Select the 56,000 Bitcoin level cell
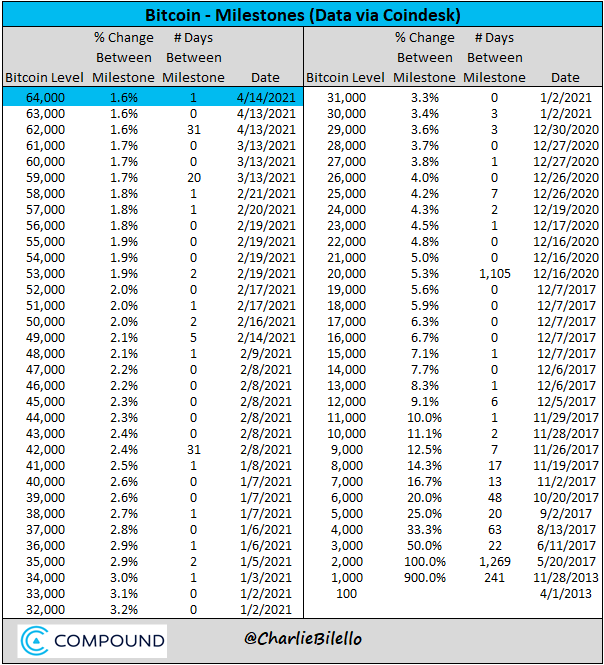This screenshot has width=604, height=665. tap(45, 226)
